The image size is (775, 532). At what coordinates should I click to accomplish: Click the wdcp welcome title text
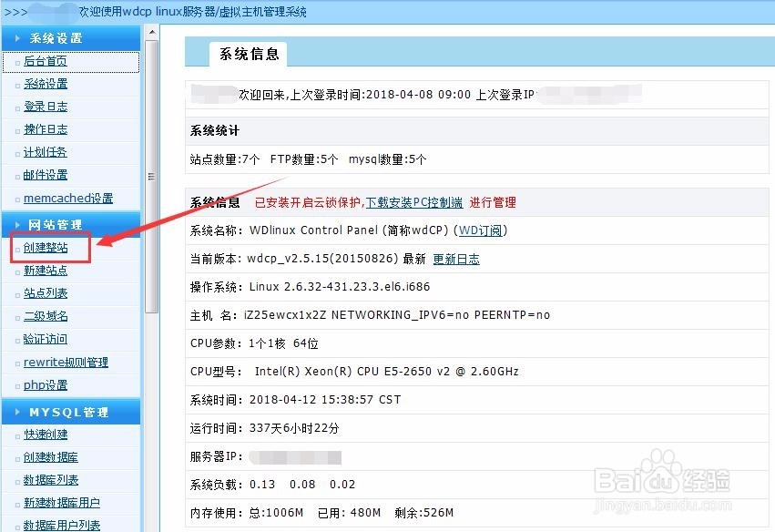pos(193,11)
